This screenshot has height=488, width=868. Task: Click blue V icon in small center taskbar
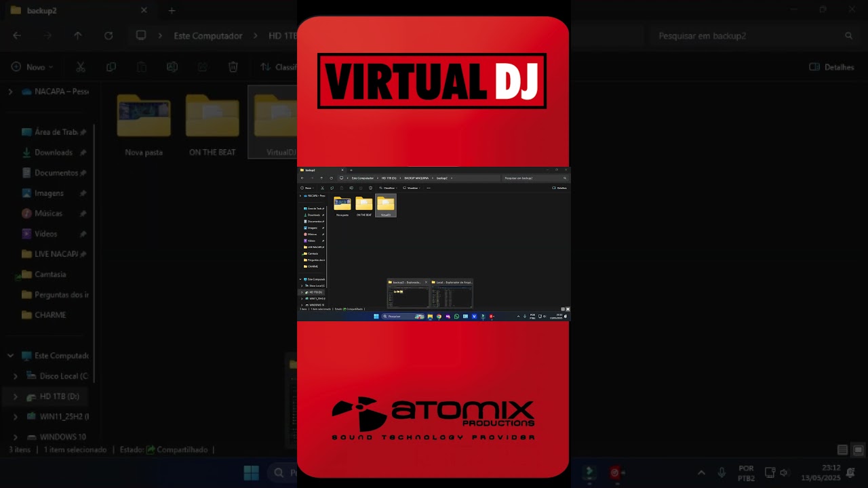tap(474, 317)
